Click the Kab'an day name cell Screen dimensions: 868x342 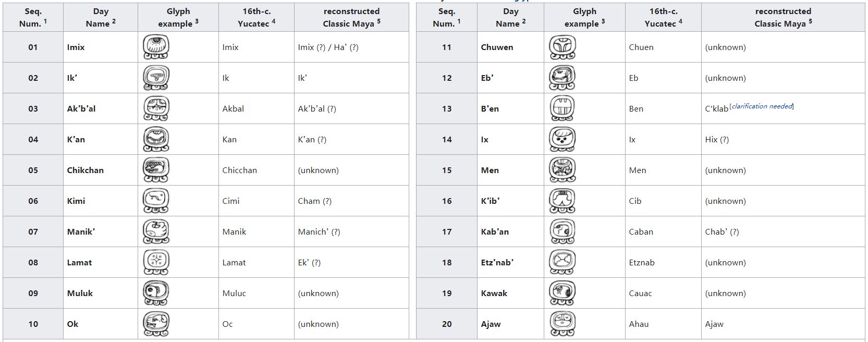click(x=495, y=232)
